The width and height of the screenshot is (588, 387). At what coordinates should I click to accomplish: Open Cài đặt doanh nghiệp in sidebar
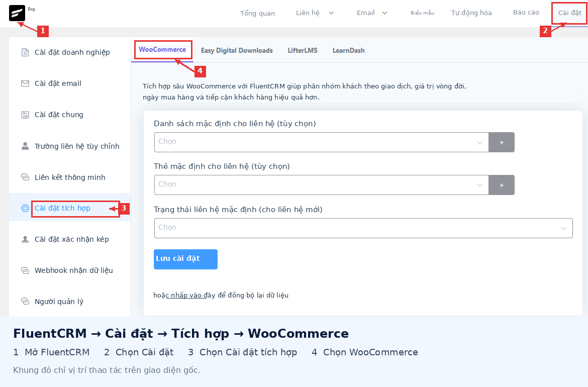tap(72, 52)
